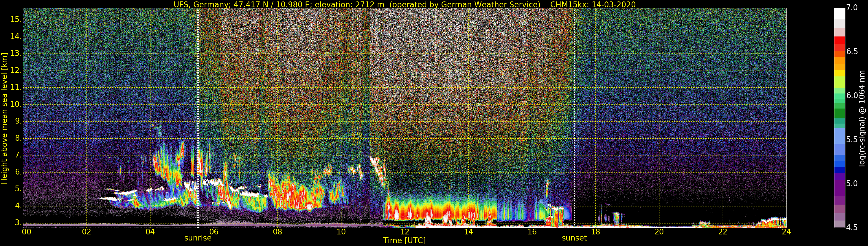Click the "10." height axis tick label
Screen dimensions: 868x246
(16, 104)
